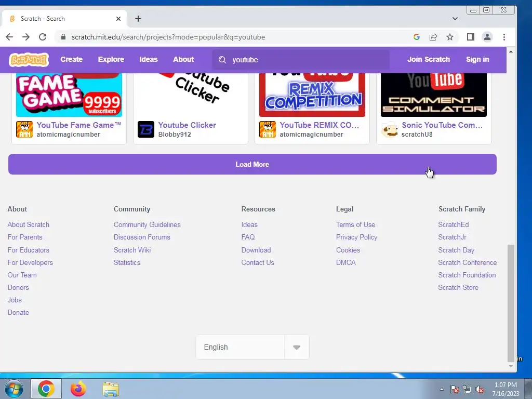The height and width of the screenshot is (399, 532).
Task: Click the Google icon in address bar
Action: 417,37
